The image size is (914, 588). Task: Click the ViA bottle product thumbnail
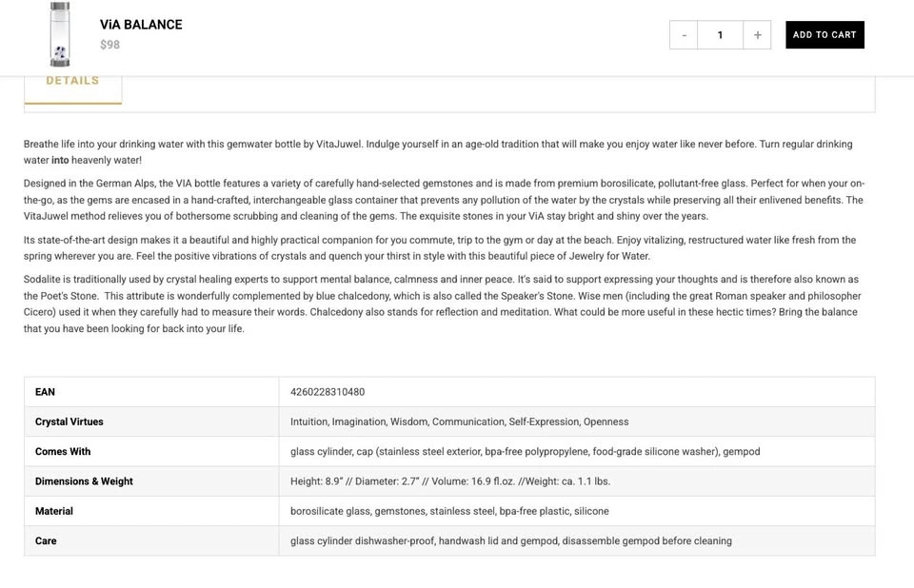(x=60, y=35)
